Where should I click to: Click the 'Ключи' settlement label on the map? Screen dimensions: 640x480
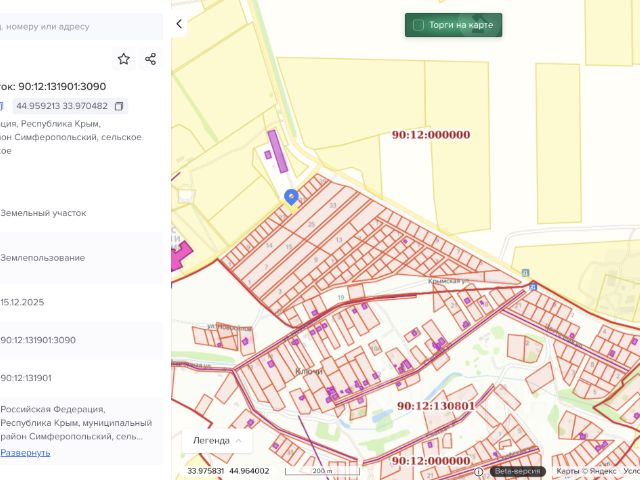coord(308,370)
